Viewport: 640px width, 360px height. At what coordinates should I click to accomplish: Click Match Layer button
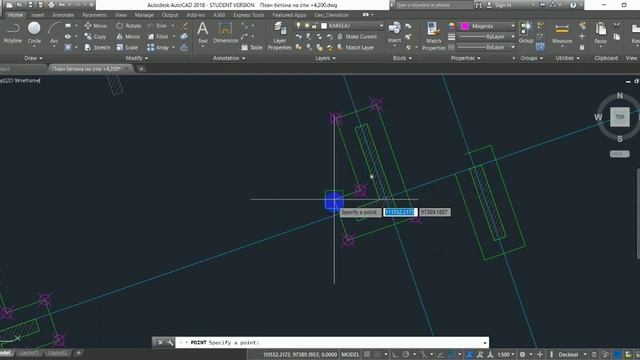click(x=355, y=47)
